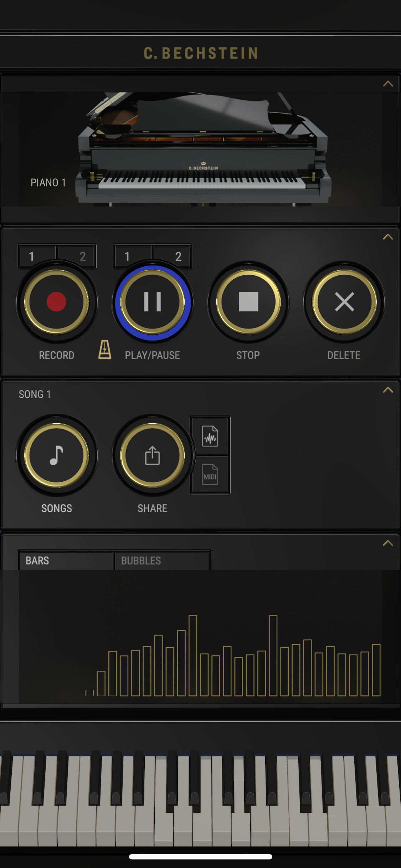Tap the iOS home indicator bar
This screenshot has height=868, width=401.
(201, 857)
